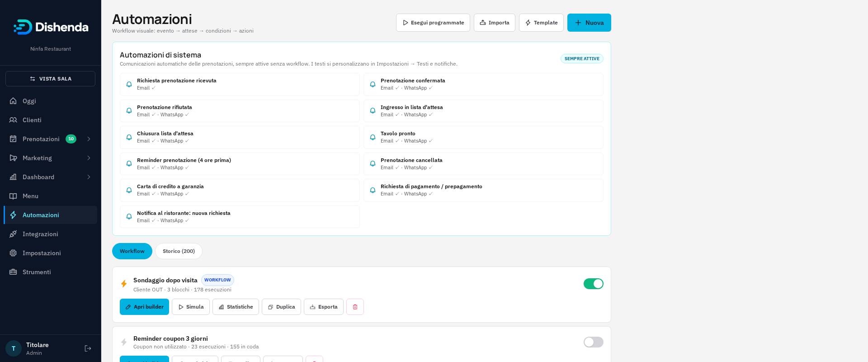Open the Template button
This screenshot has width=868, height=362.
click(x=541, y=23)
